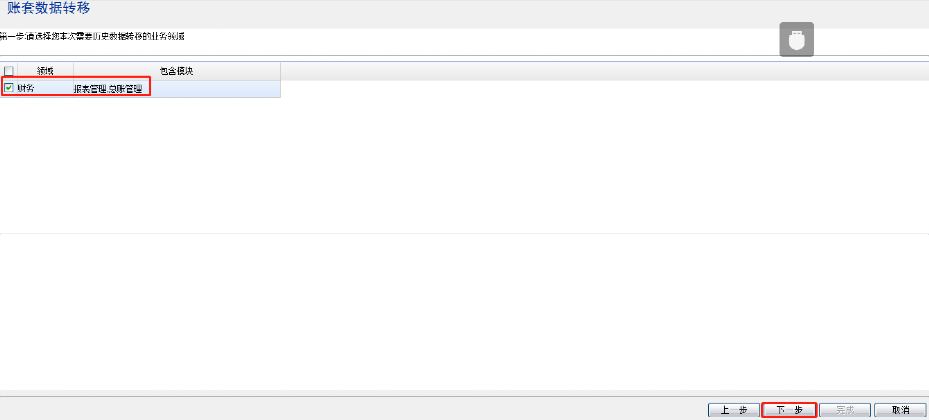Viewport: 929px width, 420px height.
Task: Click the grayed-out 完成 button
Action: (x=845, y=410)
